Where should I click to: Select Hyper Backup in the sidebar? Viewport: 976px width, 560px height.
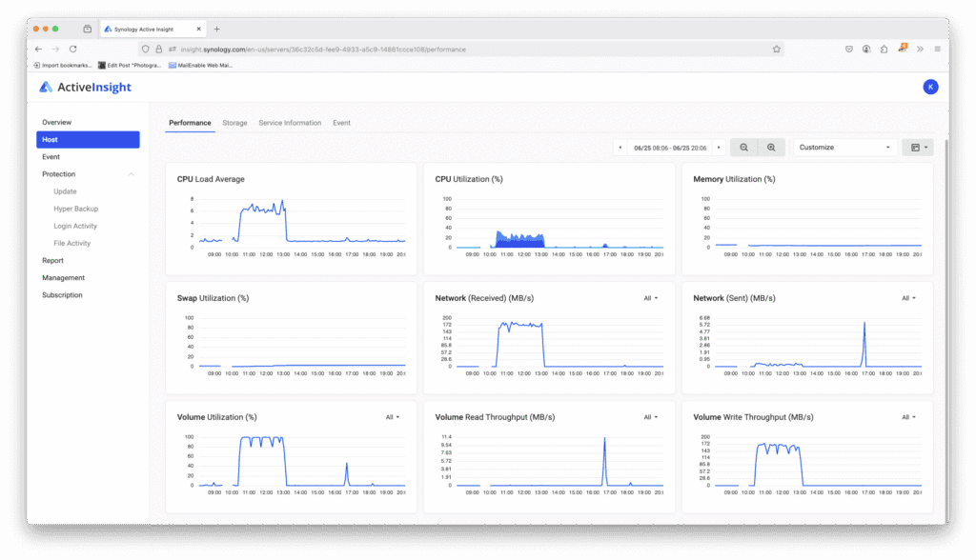coord(75,209)
